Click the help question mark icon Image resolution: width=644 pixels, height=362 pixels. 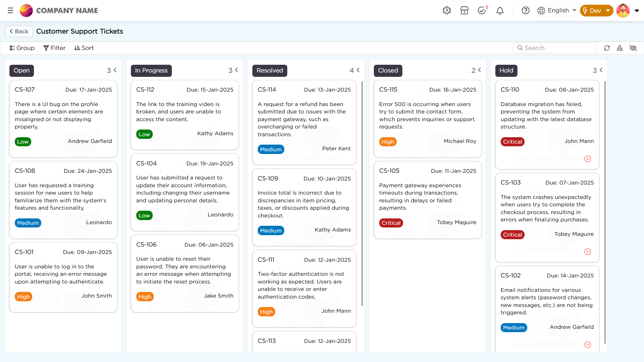click(x=526, y=10)
